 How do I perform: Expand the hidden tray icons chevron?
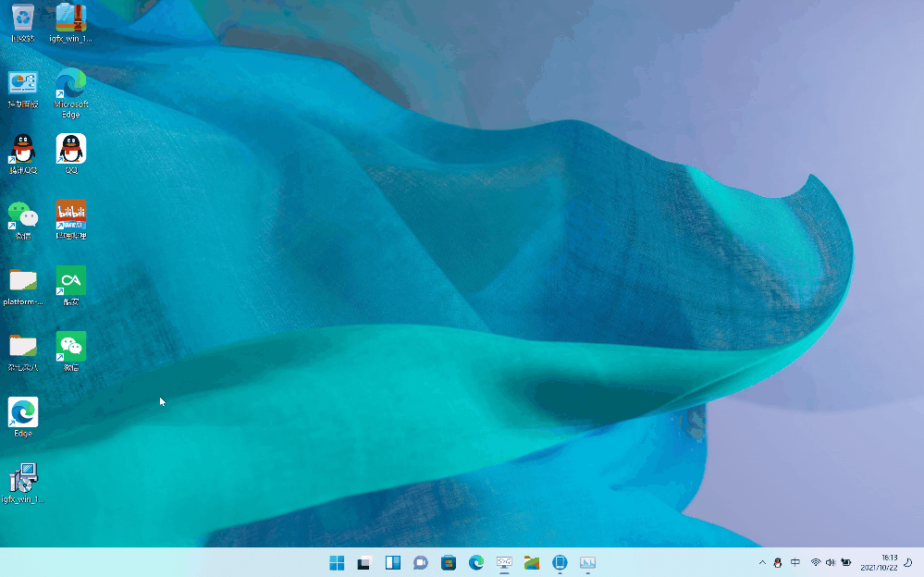[x=762, y=563]
